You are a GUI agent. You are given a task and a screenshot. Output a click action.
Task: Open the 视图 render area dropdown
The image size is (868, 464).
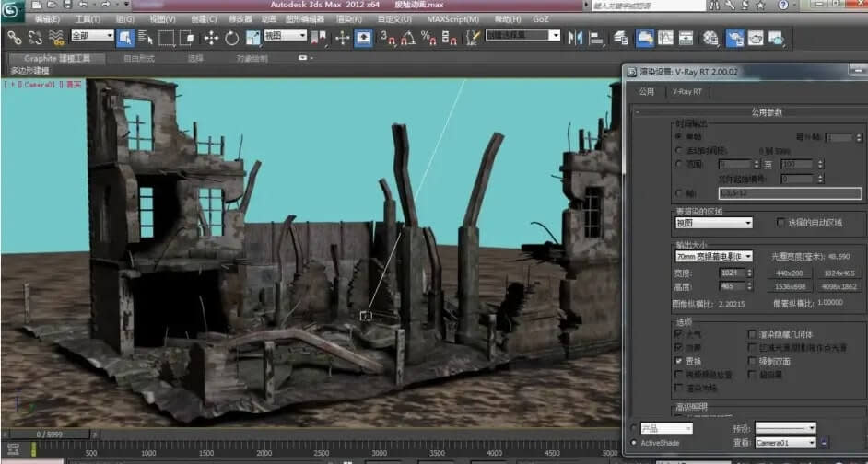click(x=713, y=223)
